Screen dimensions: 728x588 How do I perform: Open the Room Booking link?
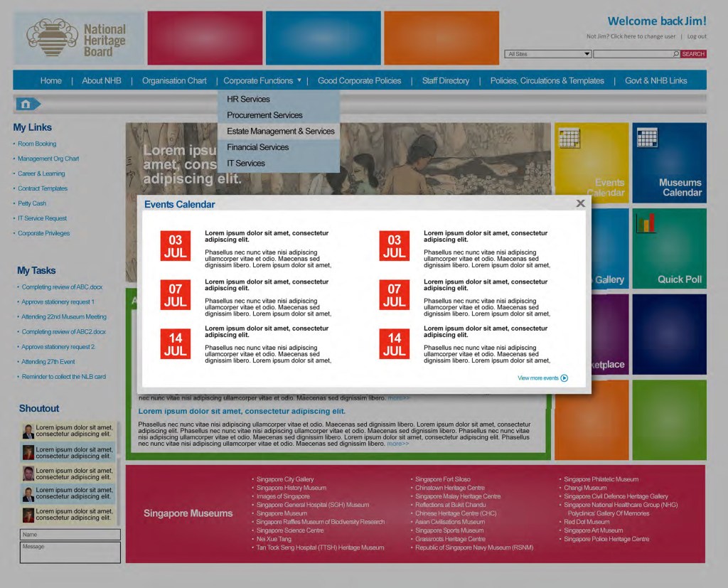pos(37,144)
